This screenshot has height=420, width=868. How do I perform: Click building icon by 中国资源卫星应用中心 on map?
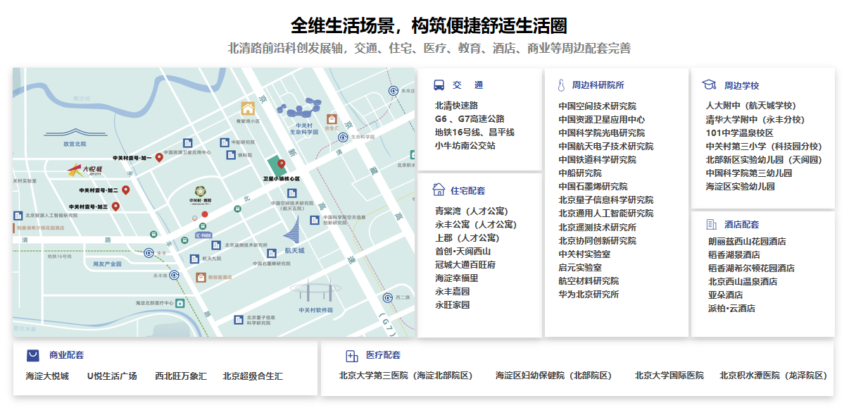click(x=188, y=142)
